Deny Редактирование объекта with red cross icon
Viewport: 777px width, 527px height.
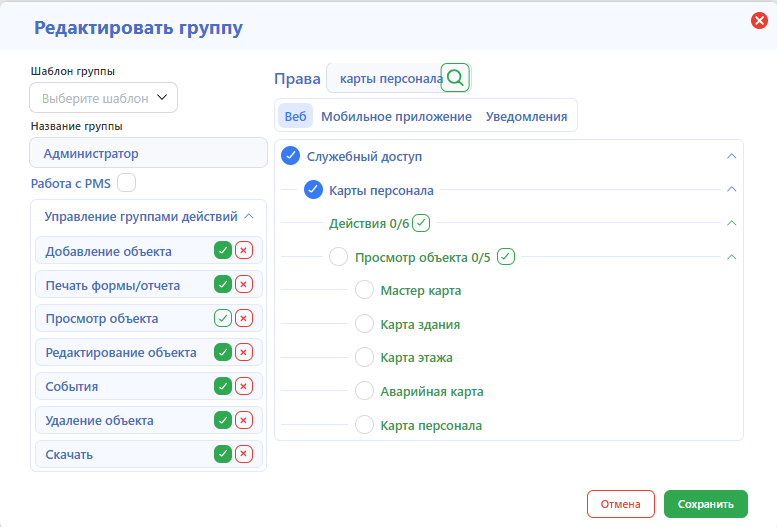244,352
